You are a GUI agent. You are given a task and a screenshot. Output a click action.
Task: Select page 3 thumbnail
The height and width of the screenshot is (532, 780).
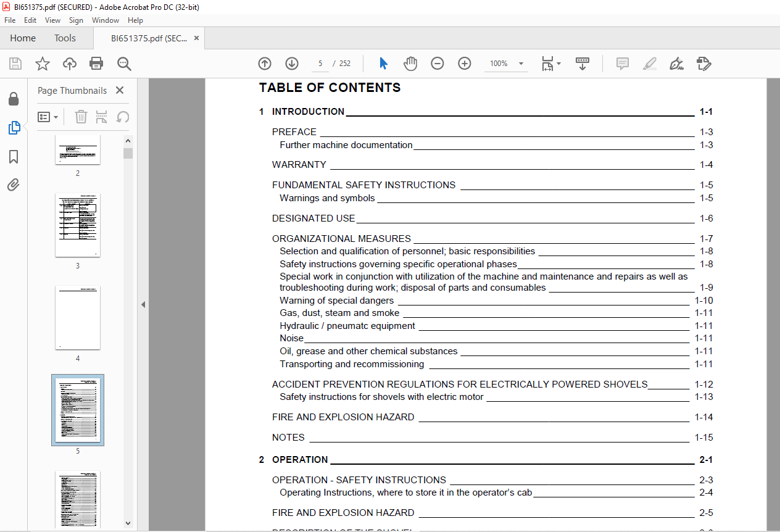pyautogui.click(x=78, y=225)
